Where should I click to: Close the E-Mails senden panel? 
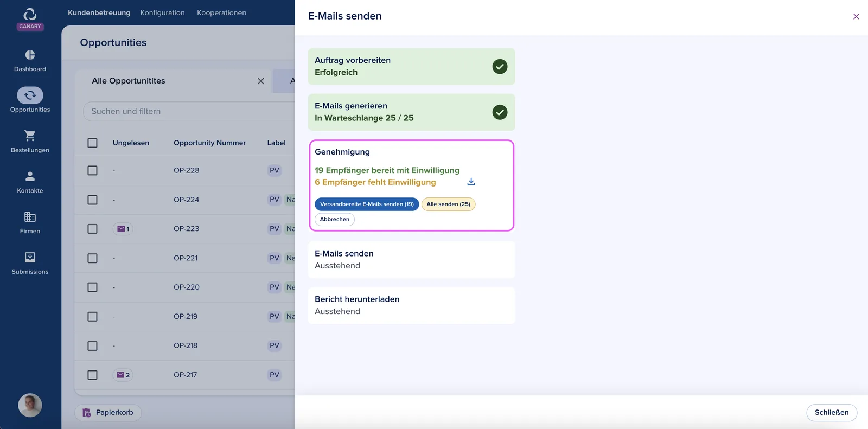[x=856, y=16]
